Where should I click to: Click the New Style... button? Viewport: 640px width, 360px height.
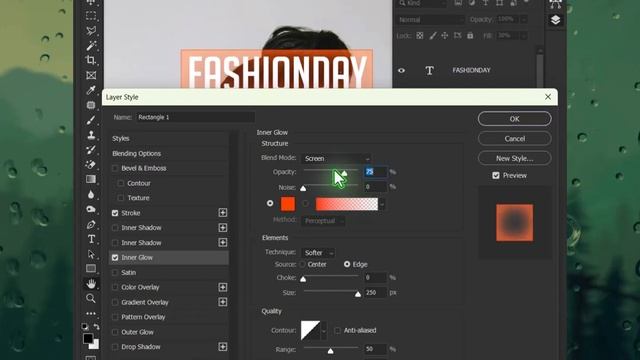click(514, 158)
